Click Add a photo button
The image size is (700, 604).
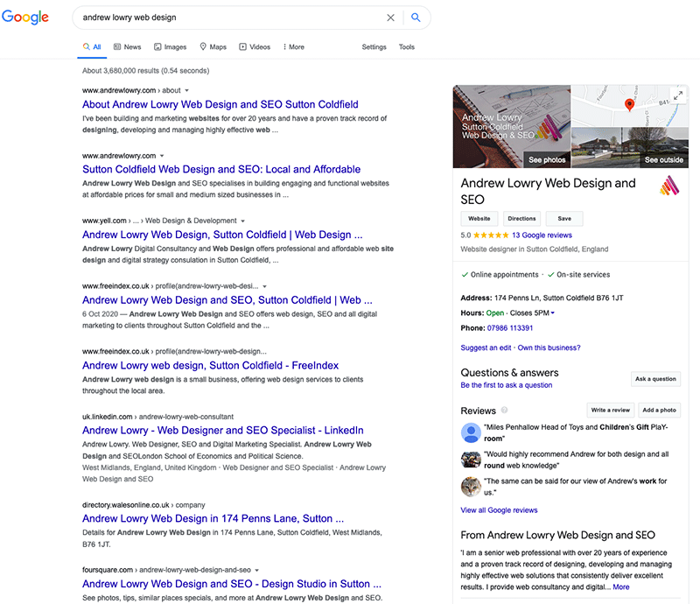[660, 411]
